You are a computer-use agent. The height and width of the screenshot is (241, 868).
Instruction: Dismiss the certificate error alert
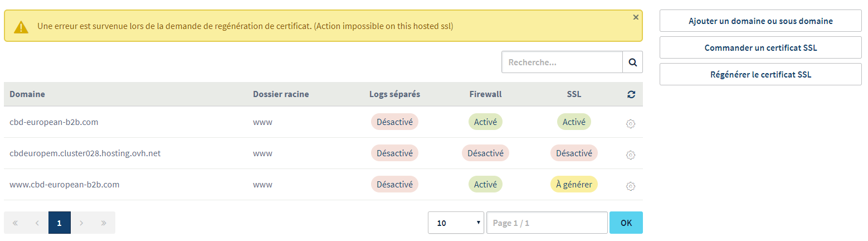coord(636,17)
